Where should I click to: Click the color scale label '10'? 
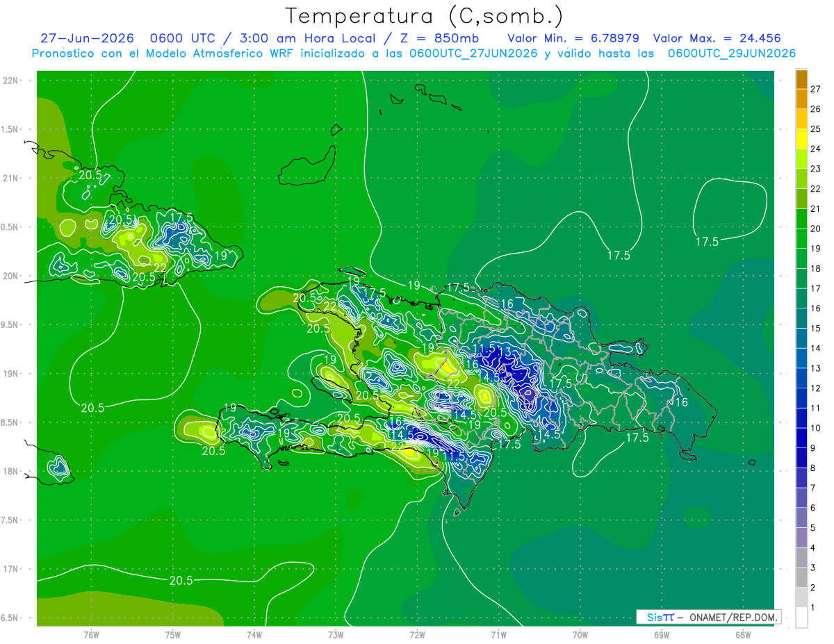[815, 428]
